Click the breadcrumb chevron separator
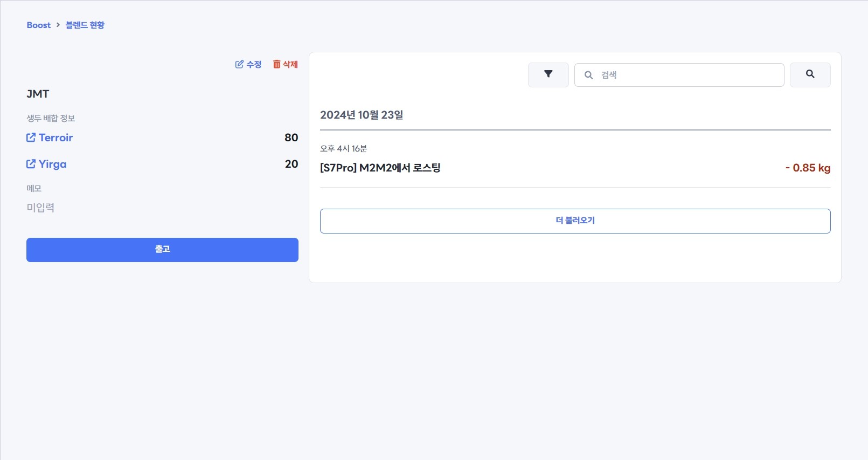 click(58, 25)
